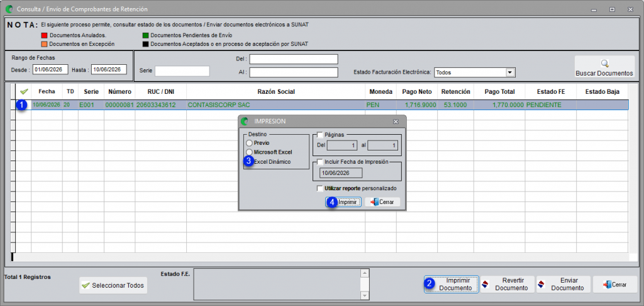Click the black Documentos Aceptados swatch
The image size is (644, 306).
pyautogui.click(x=146, y=43)
